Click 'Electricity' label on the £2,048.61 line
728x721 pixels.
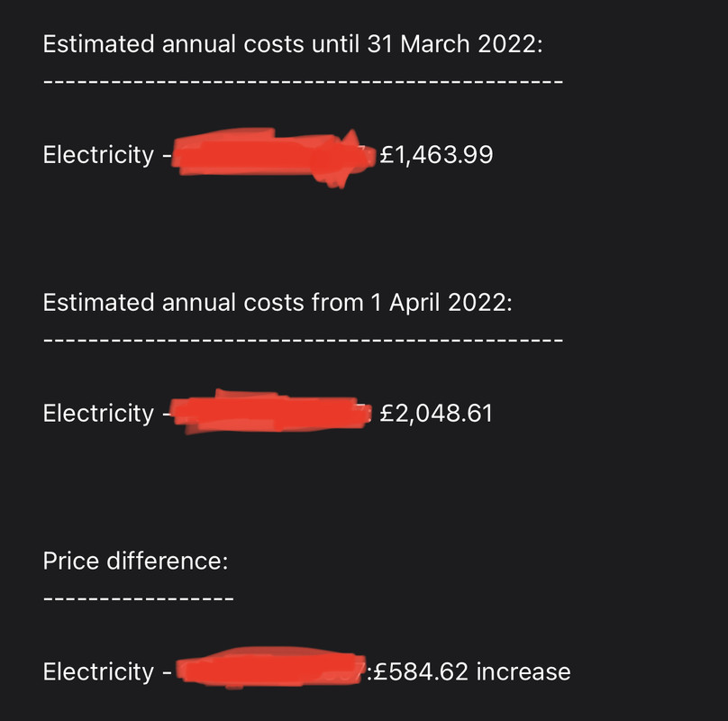pos(98,413)
